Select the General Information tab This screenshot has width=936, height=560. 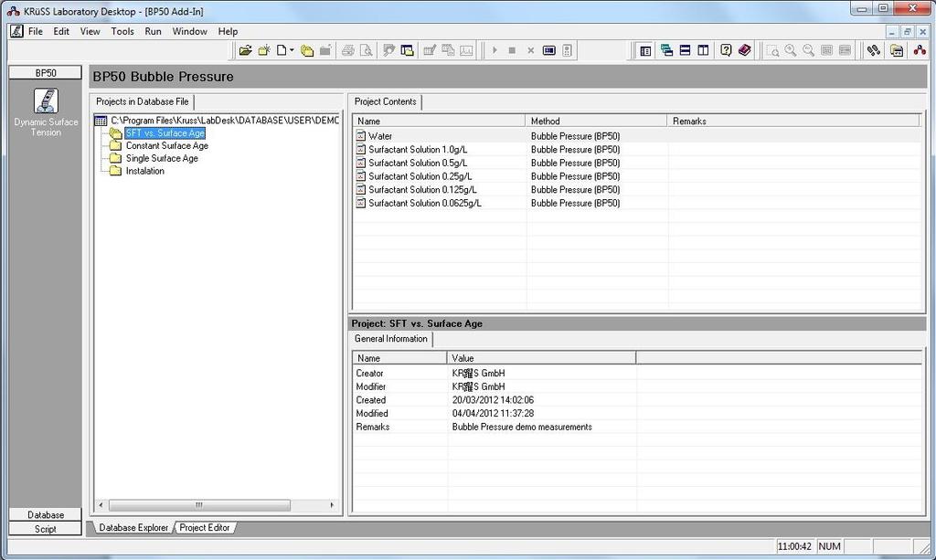(391, 339)
